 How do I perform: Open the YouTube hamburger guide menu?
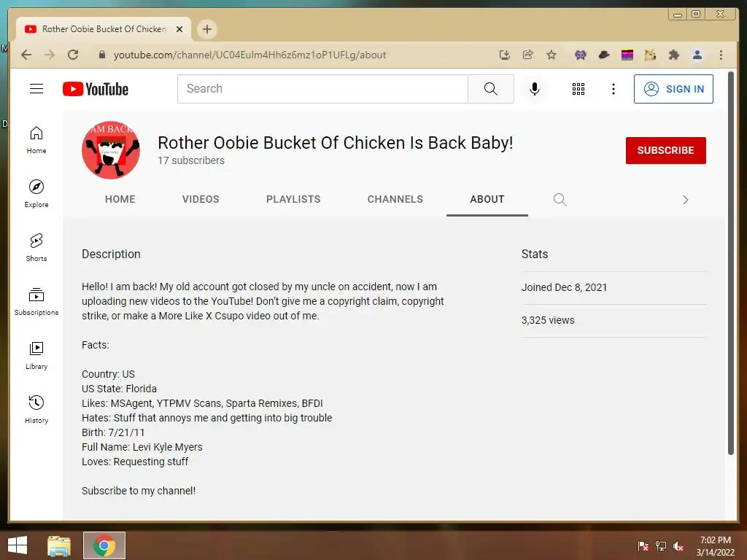click(x=36, y=88)
